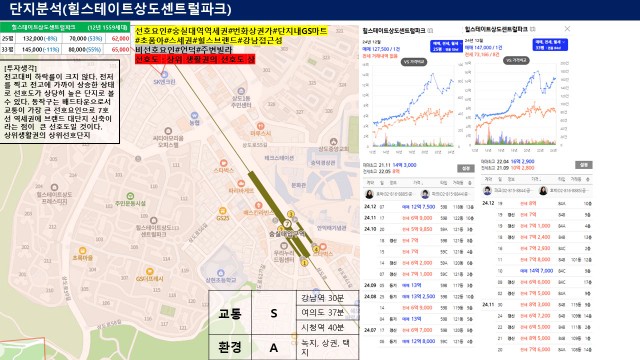Viewport: 640px width, 360px height.
Task: Select the 파리바게트 bakery map icon
Action: (241, 183)
